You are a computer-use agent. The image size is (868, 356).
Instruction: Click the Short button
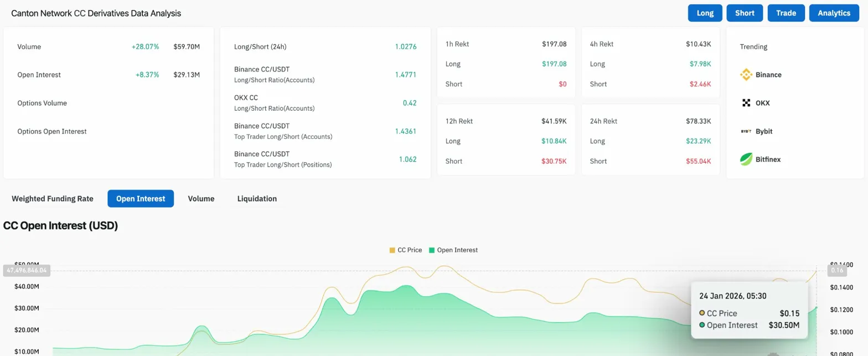tap(745, 13)
